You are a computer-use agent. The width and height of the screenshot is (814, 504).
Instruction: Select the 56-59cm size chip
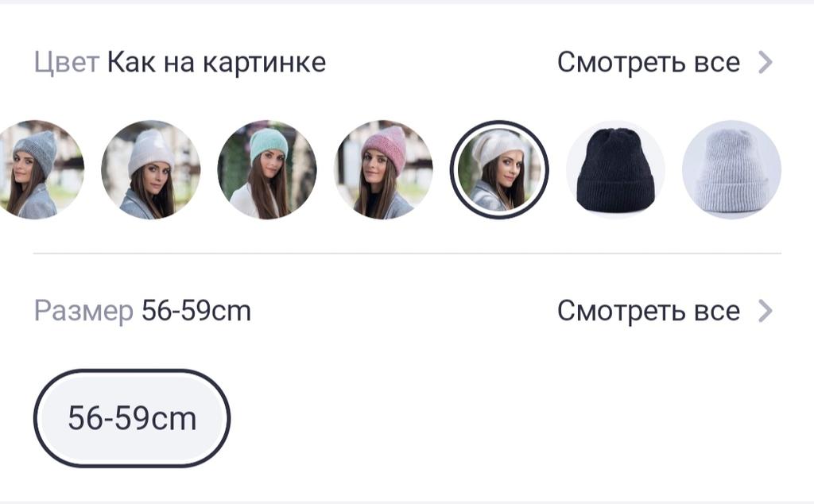pos(132,418)
